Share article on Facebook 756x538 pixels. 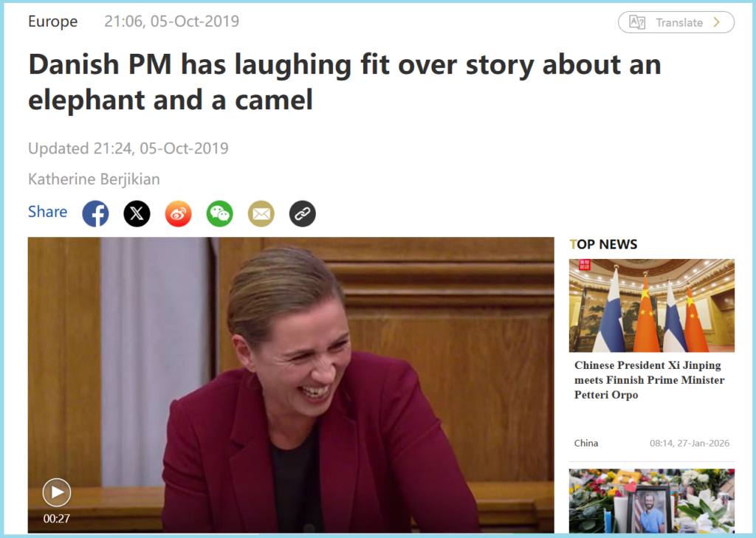tap(95, 214)
